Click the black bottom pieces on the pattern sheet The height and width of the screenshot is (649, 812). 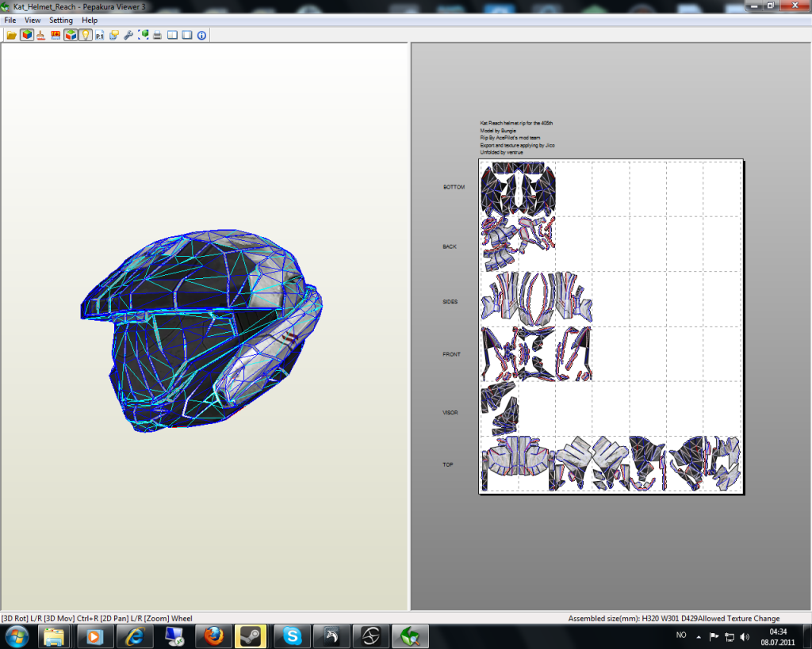coord(518,189)
